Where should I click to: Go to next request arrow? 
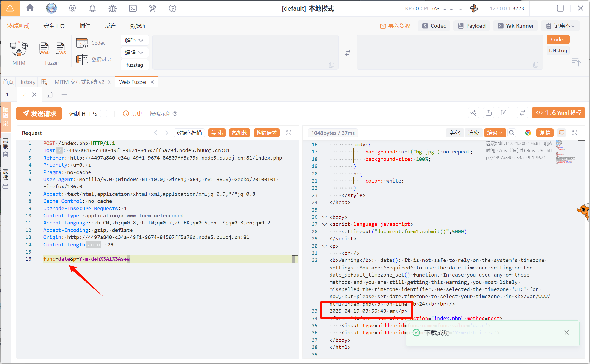[x=166, y=133]
